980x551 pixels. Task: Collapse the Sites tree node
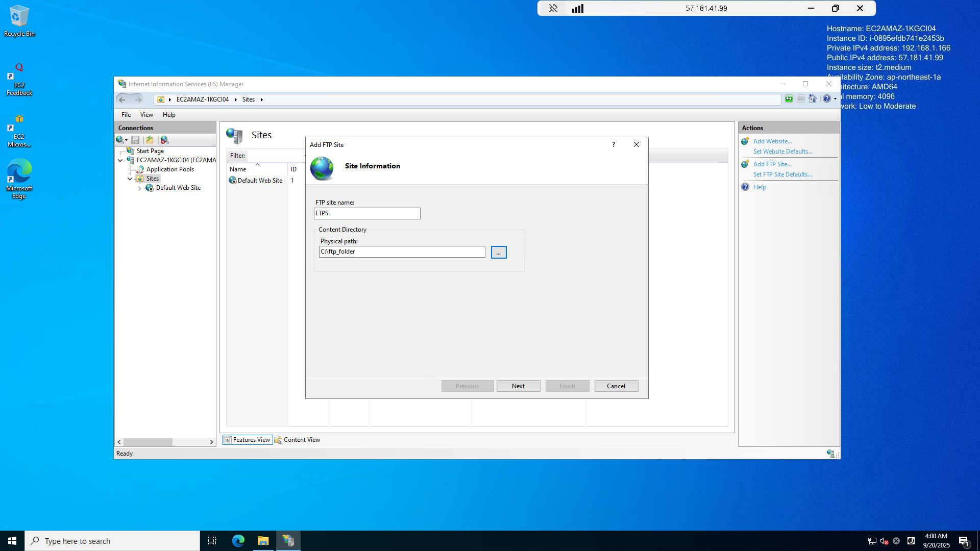point(130,179)
